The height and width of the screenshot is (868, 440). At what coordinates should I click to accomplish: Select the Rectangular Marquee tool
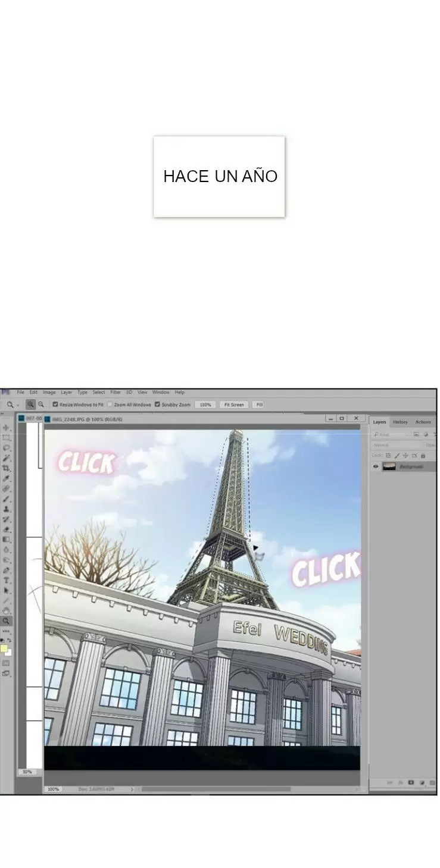[6, 437]
